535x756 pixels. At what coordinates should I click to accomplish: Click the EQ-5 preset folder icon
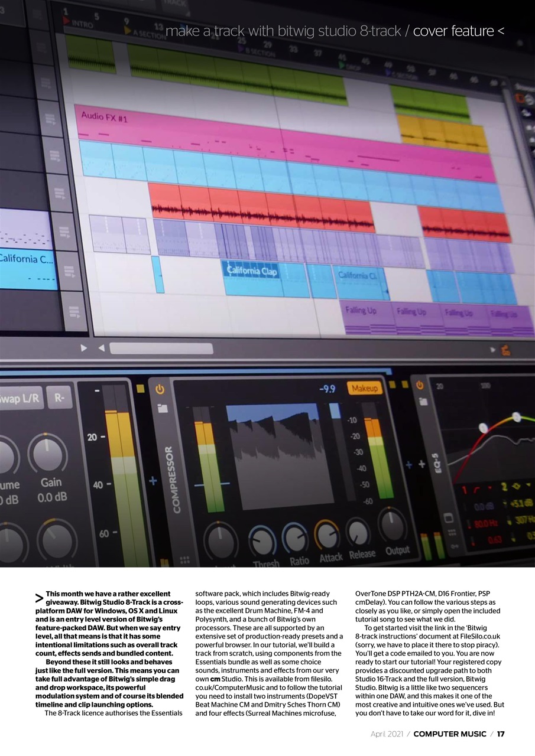423,400
